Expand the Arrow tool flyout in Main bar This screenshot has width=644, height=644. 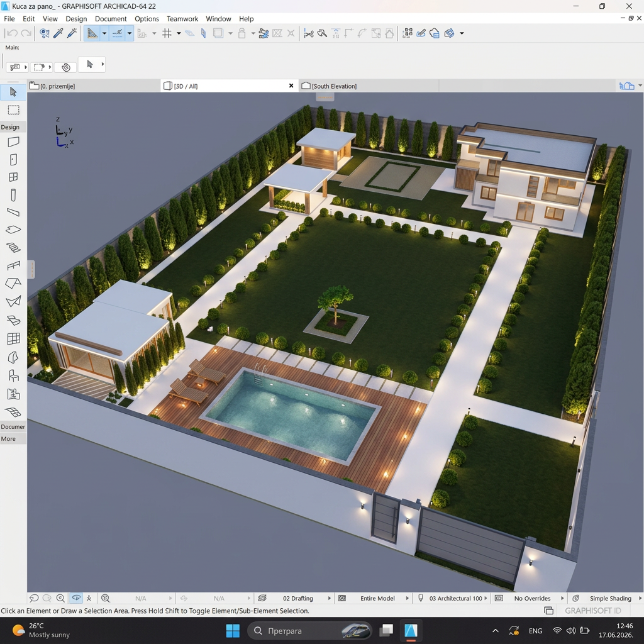click(103, 64)
